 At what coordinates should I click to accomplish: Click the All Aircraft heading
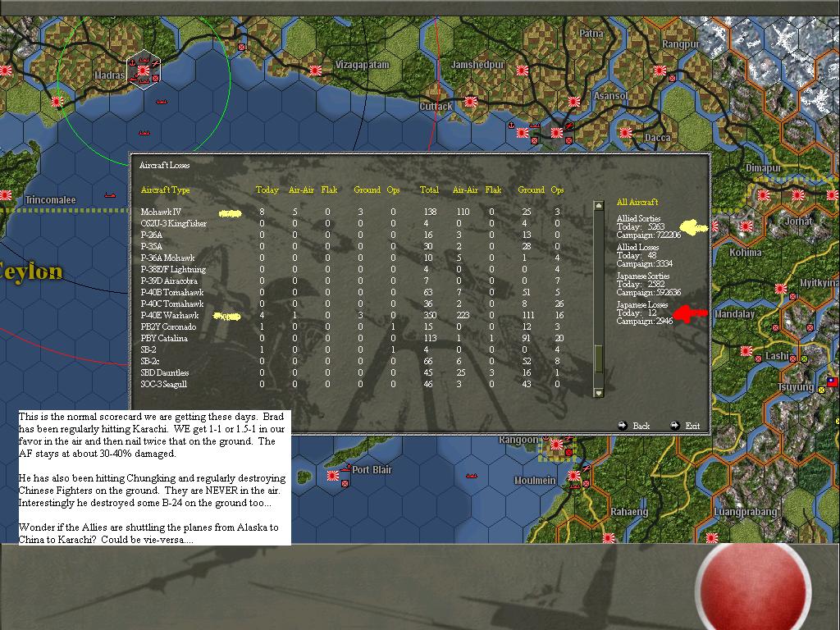[637, 202]
